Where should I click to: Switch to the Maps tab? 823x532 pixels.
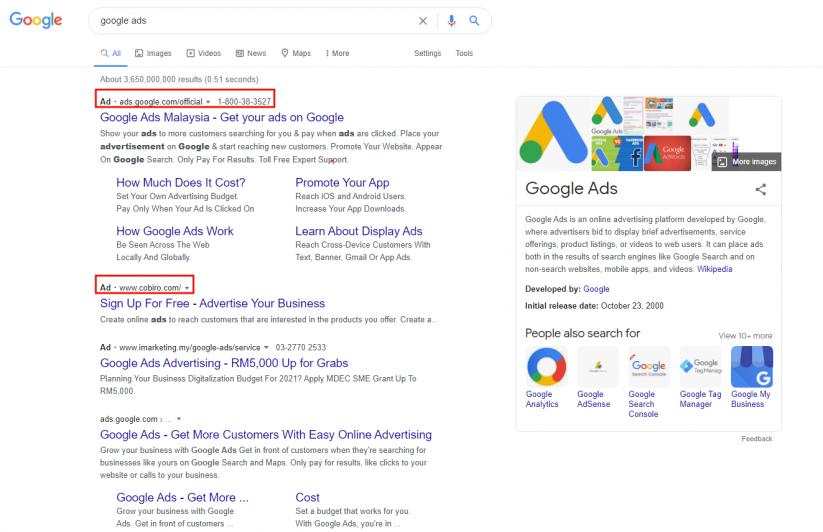(x=296, y=54)
